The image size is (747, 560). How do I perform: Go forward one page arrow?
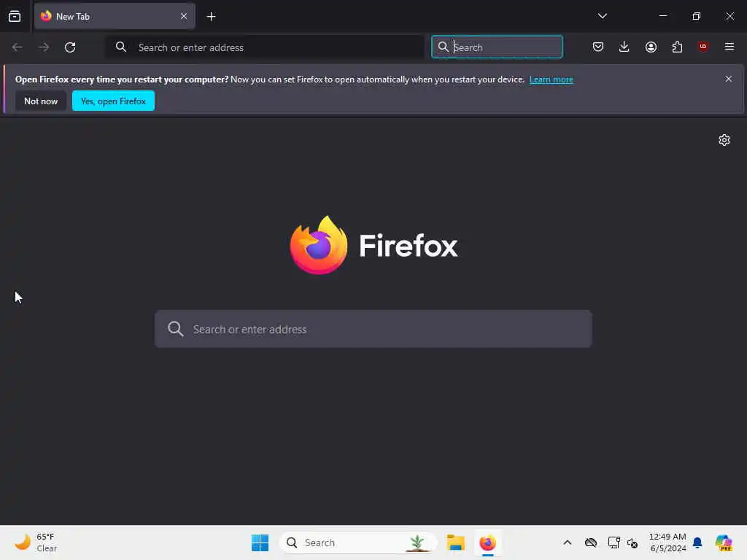44,47
